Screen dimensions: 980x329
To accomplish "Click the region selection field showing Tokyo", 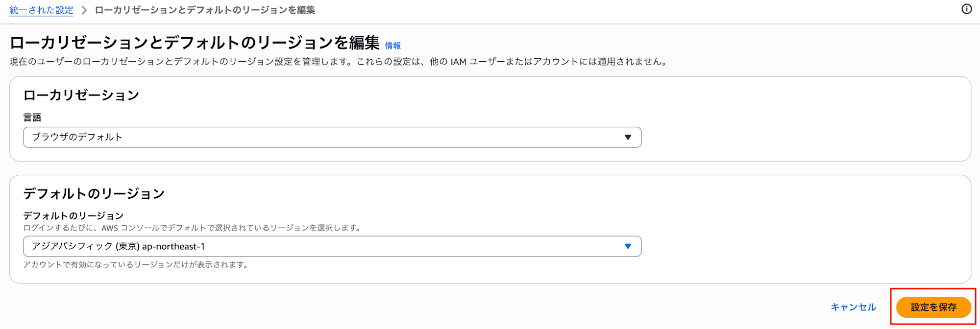I will (332, 246).
